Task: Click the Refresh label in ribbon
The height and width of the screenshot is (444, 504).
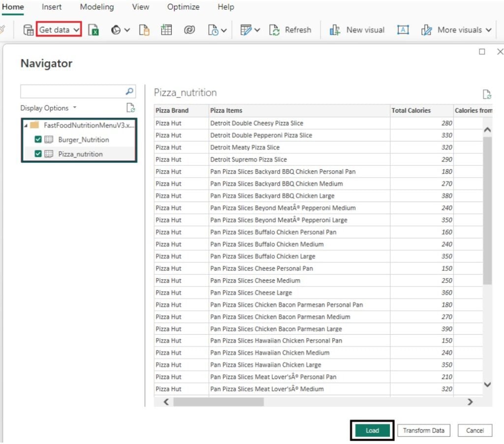Action: pyautogui.click(x=298, y=30)
